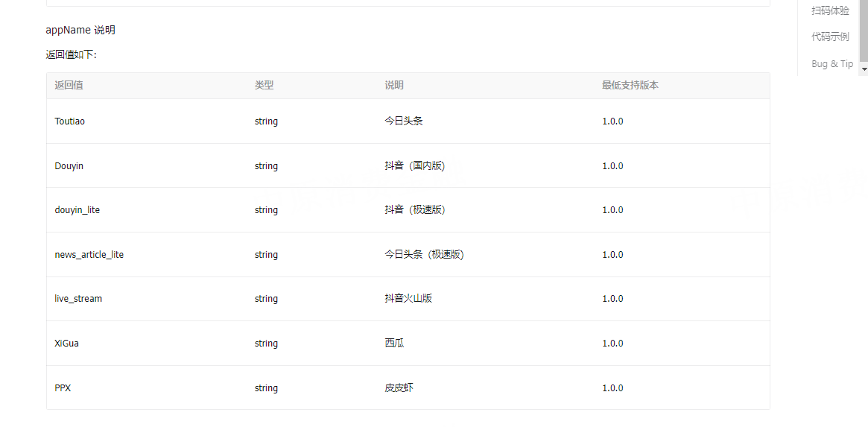Click the 返回值 column header
Screen dimensions: 868x427
point(69,86)
